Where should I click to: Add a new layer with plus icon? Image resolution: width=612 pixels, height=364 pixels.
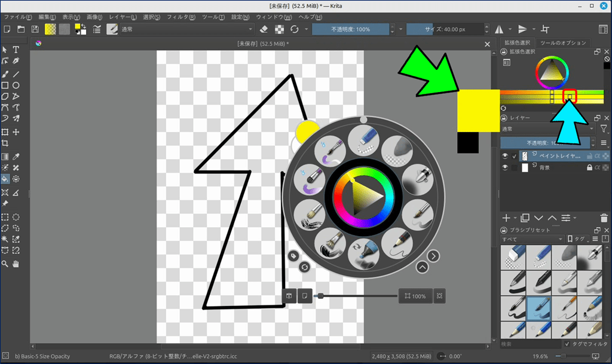click(506, 218)
